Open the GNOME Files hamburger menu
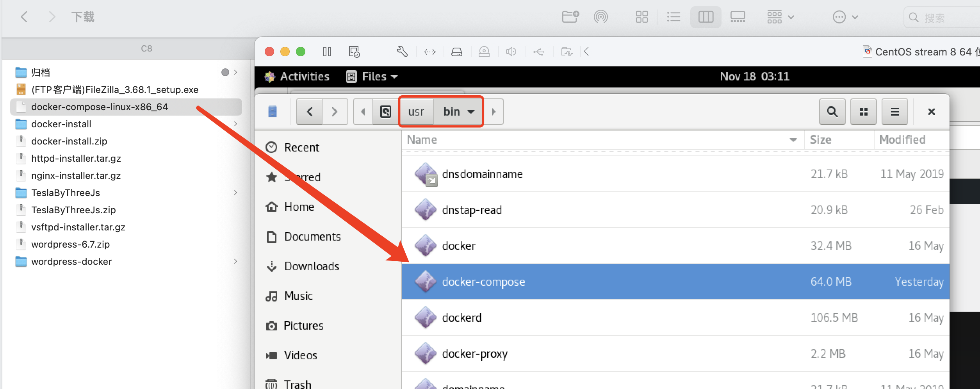Image resolution: width=980 pixels, height=389 pixels. pyautogui.click(x=894, y=112)
